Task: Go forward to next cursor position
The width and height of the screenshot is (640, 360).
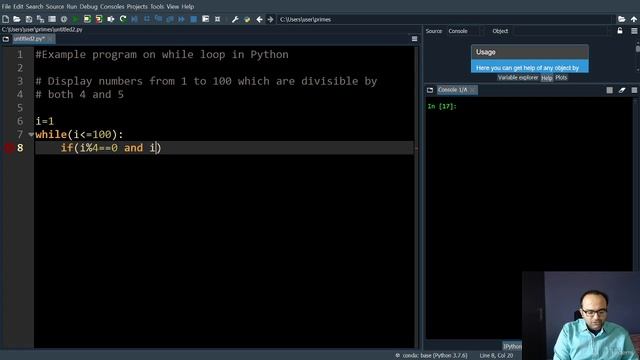Action: click(x=270, y=19)
